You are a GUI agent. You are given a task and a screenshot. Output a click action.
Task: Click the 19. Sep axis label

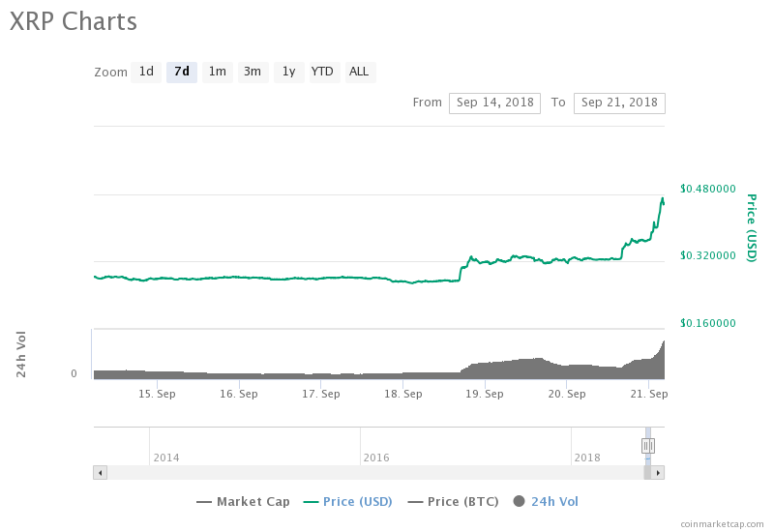coord(485,394)
